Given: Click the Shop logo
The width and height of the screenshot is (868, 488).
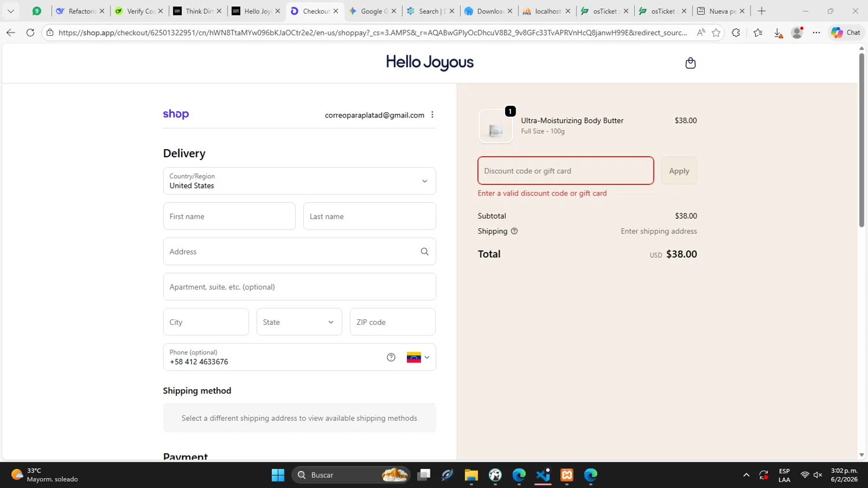Looking at the screenshot, I should pyautogui.click(x=176, y=114).
